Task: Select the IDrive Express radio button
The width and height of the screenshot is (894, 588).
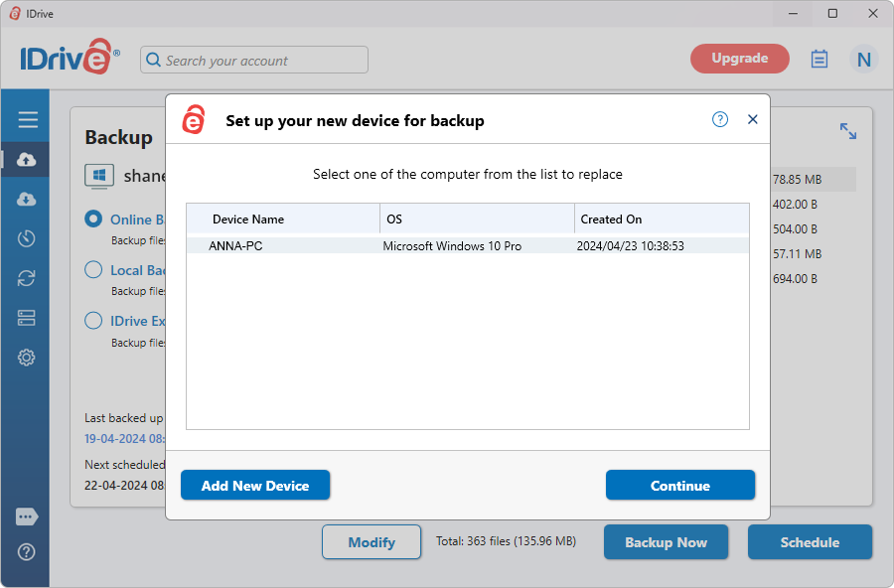Action: (x=93, y=321)
